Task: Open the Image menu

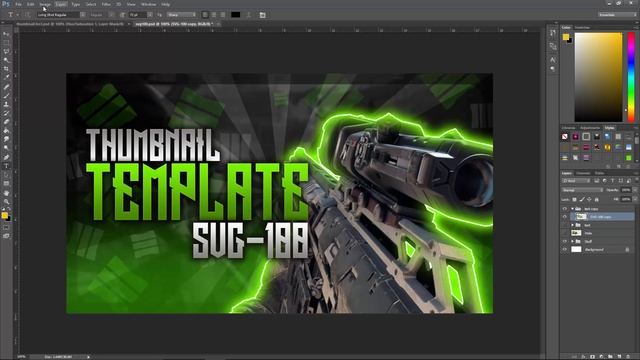Action: 45,4
